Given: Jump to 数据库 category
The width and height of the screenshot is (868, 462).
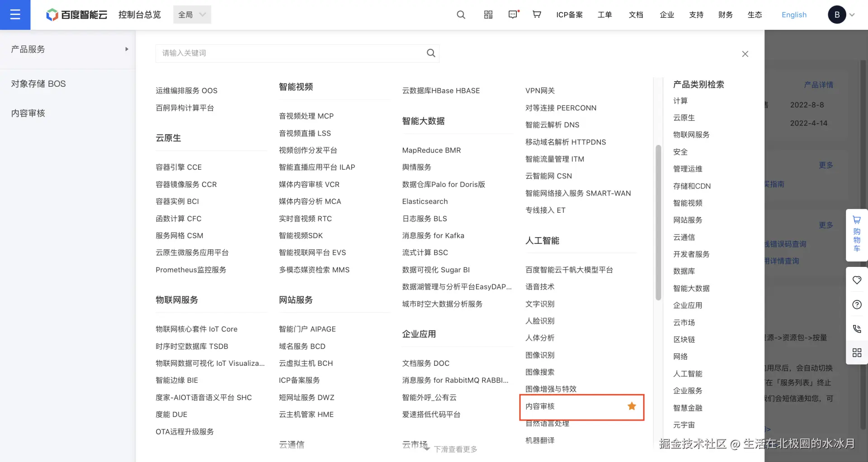Looking at the screenshot, I should tap(684, 271).
